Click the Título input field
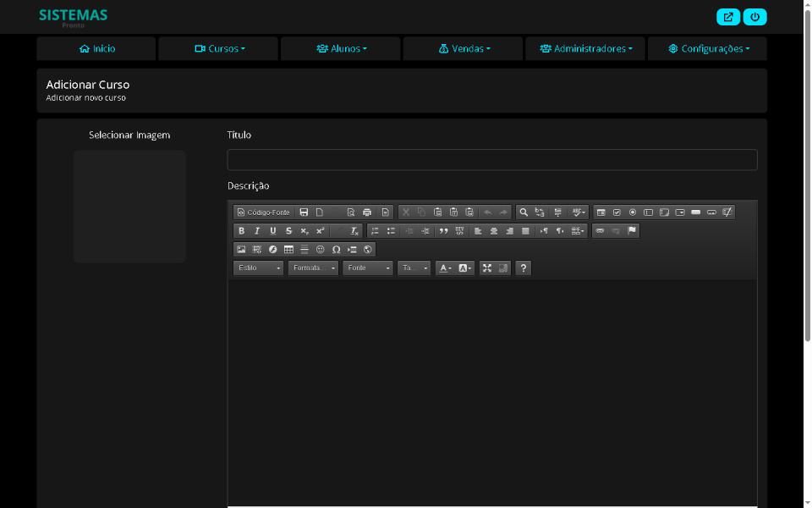Image resolution: width=812 pixels, height=508 pixels. click(x=491, y=160)
